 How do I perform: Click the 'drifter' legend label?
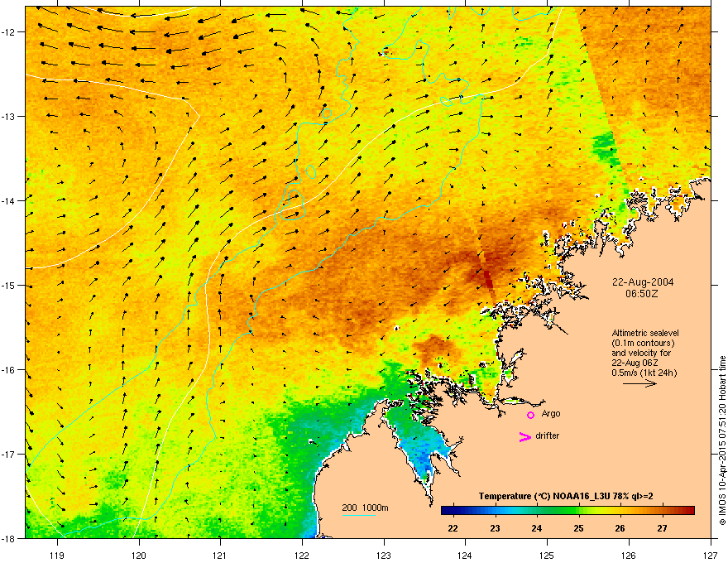point(548,435)
